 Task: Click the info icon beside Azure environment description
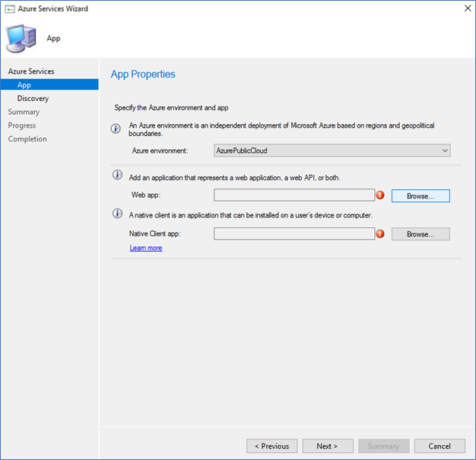[x=116, y=128]
